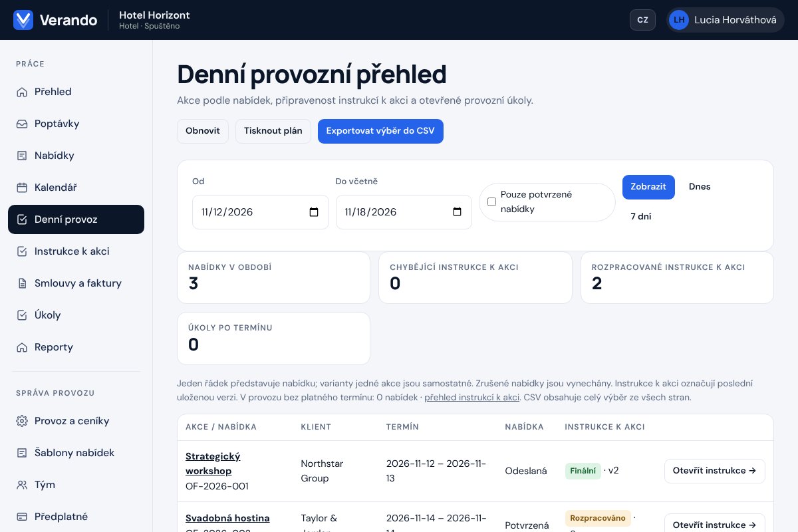This screenshot has height=532, width=798.
Task: Click the Od date input field
Action: [261, 212]
